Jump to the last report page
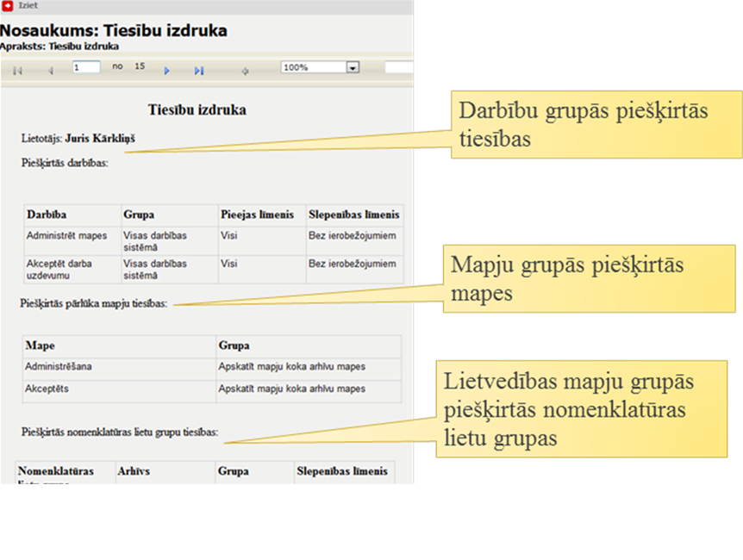This screenshot has width=743, height=560. pyautogui.click(x=198, y=71)
